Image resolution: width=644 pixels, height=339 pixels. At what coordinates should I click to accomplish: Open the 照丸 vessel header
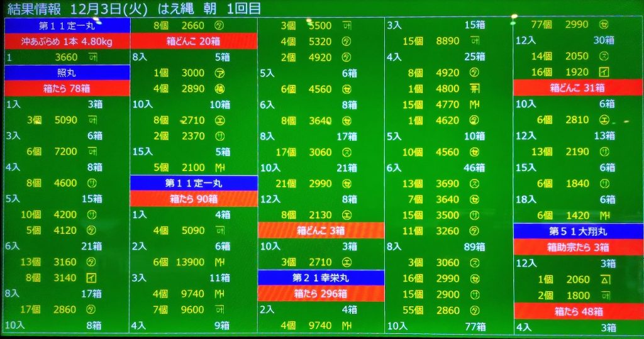[x=67, y=72]
